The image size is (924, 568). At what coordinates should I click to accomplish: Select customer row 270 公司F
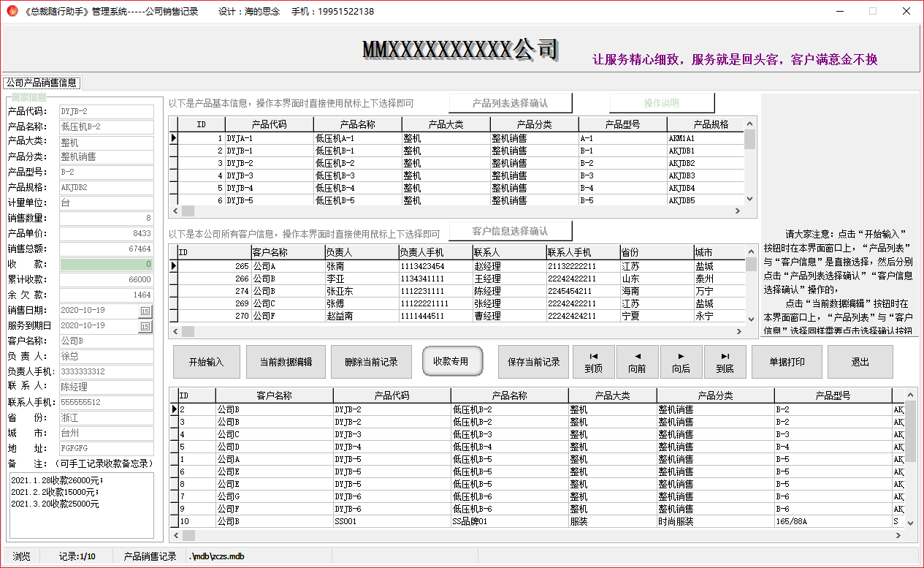point(457,316)
